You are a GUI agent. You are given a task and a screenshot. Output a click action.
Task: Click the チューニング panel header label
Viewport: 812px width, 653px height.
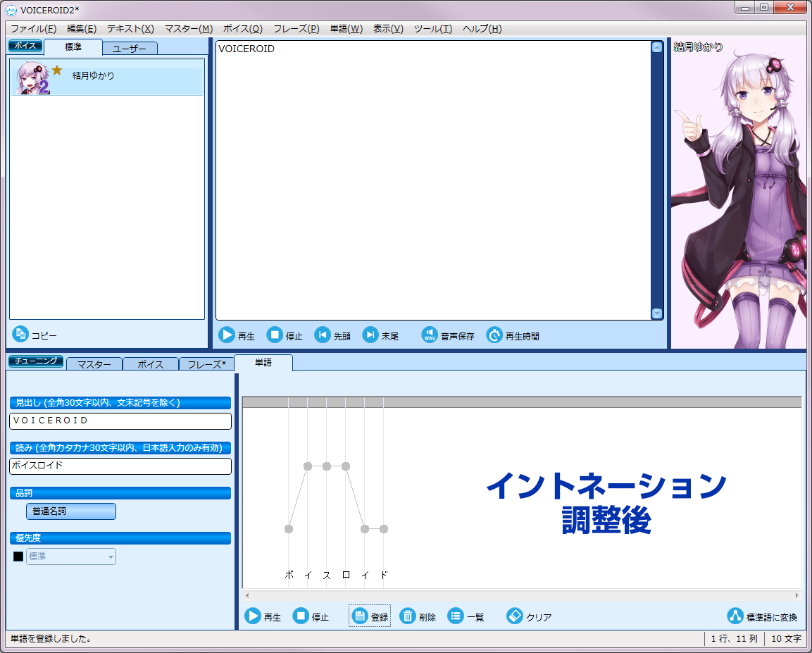(x=36, y=361)
